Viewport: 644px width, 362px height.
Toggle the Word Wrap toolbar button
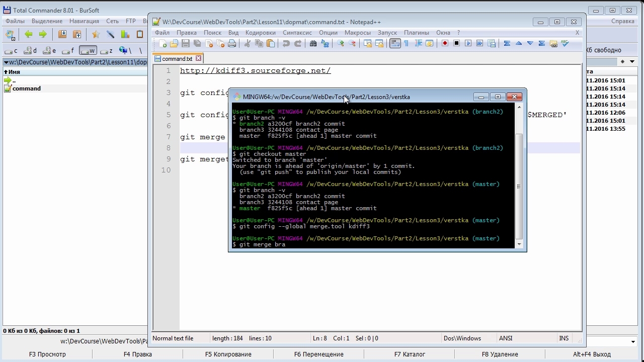pyautogui.click(x=395, y=44)
